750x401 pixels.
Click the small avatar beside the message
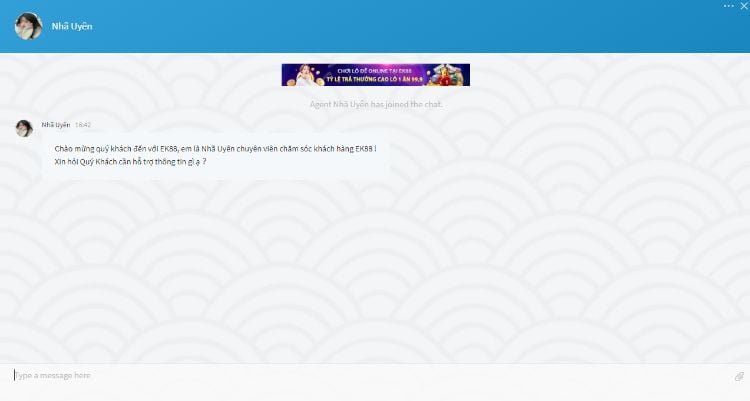pos(24,128)
